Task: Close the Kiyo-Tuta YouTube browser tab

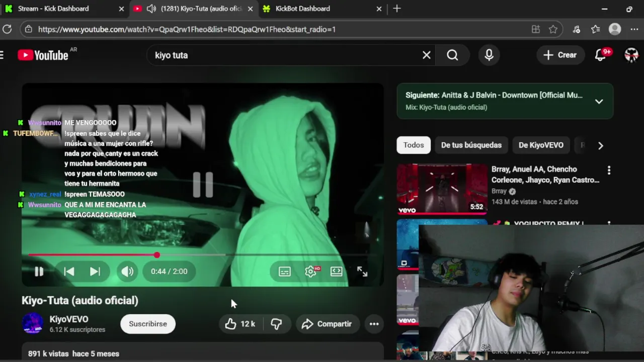Action: (x=250, y=9)
